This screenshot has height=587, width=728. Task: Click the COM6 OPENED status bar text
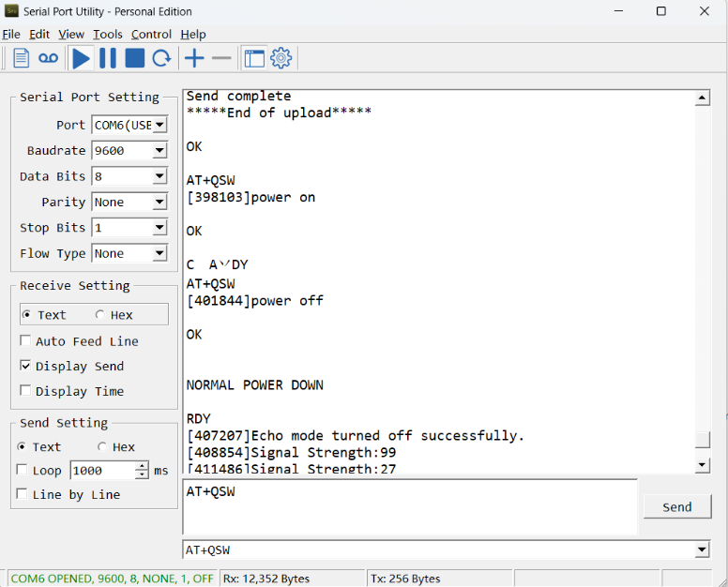112,579
